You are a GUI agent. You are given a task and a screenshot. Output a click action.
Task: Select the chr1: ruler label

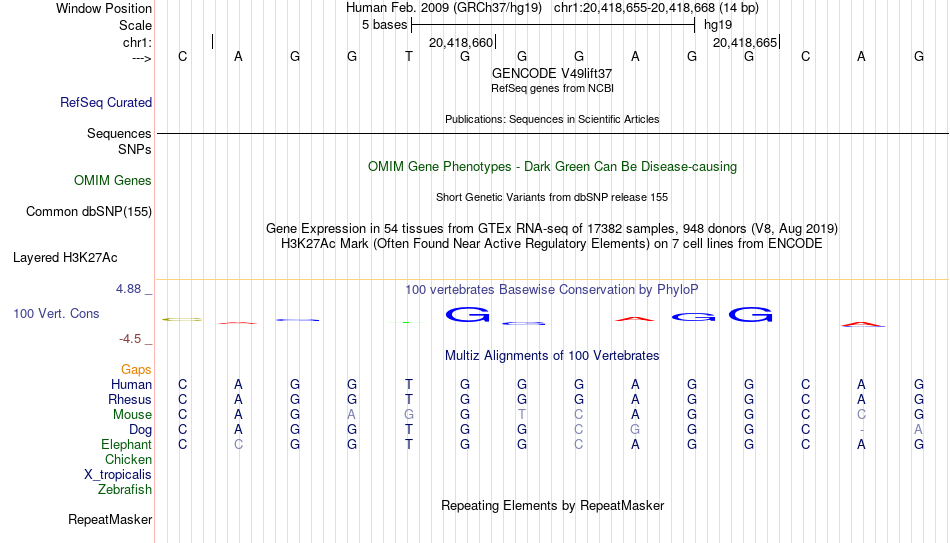coord(137,42)
